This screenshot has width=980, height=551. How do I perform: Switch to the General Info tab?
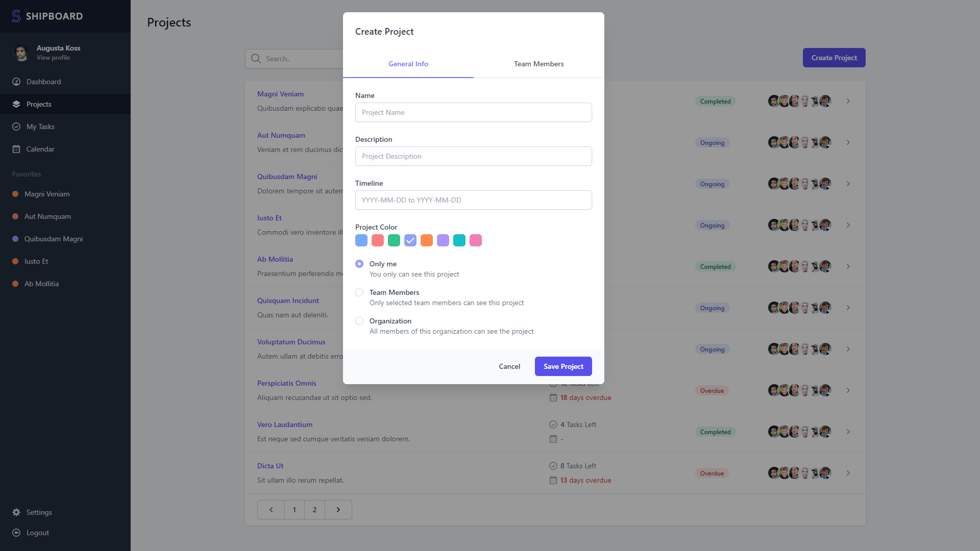point(408,64)
